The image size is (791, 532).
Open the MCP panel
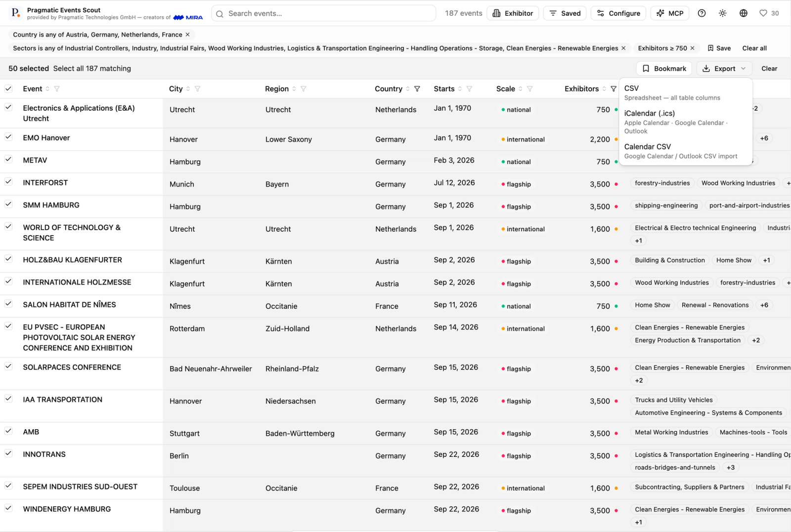click(670, 13)
